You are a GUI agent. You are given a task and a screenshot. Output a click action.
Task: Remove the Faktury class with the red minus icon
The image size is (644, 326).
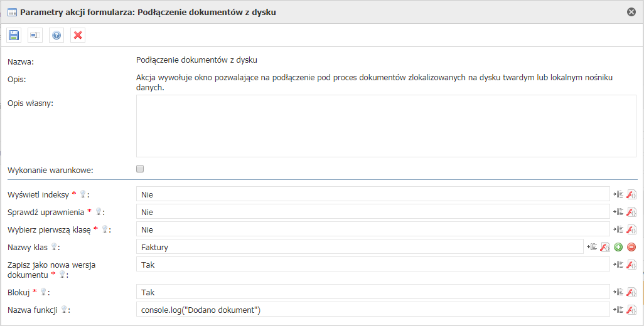[631, 247]
